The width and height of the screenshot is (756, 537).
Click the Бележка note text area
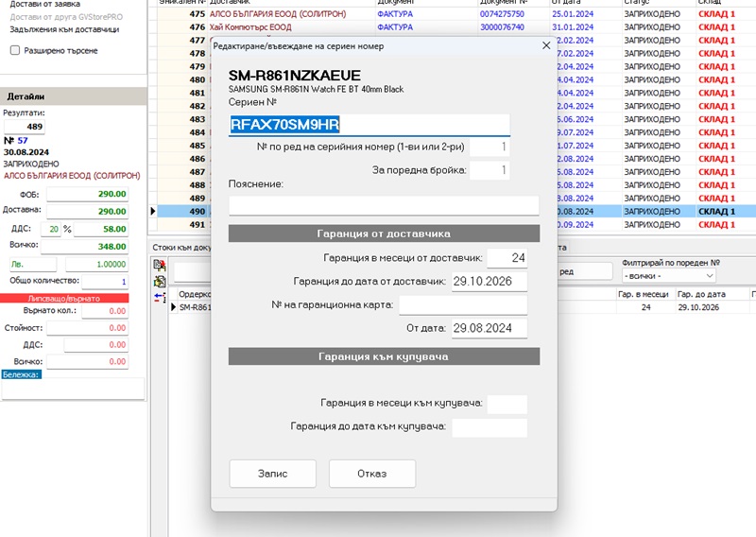[73, 390]
